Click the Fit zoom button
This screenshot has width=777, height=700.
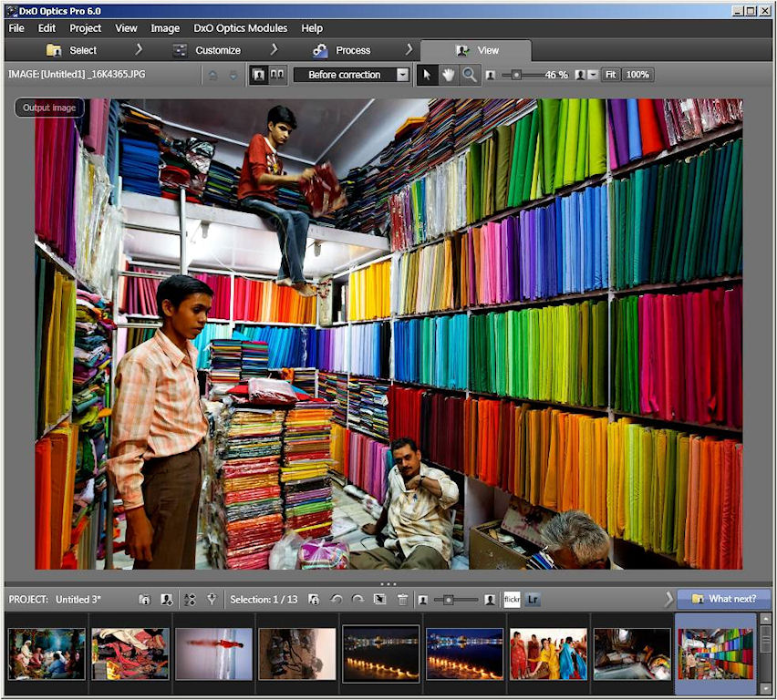pyautogui.click(x=610, y=75)
